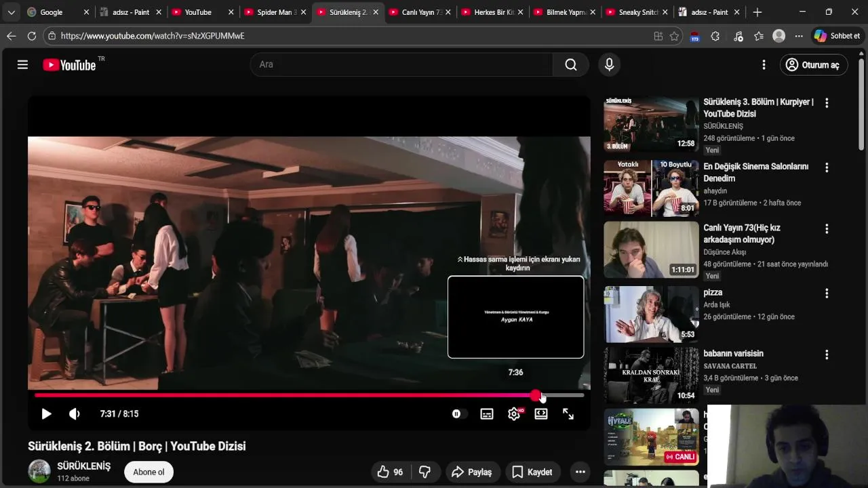Viewport: 868px width, 488px height.
Task: Open browser profile avatar icon
Action: pyautogui.click(x=778, y=36)
